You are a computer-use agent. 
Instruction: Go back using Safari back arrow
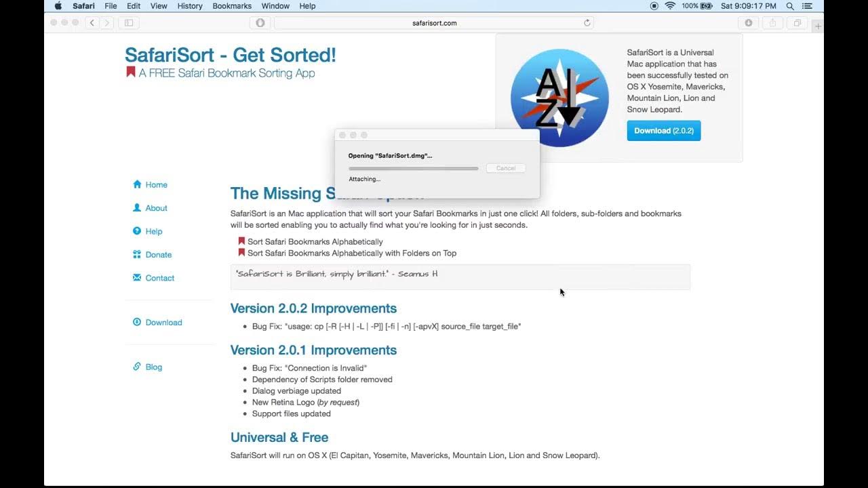[92, 23]
